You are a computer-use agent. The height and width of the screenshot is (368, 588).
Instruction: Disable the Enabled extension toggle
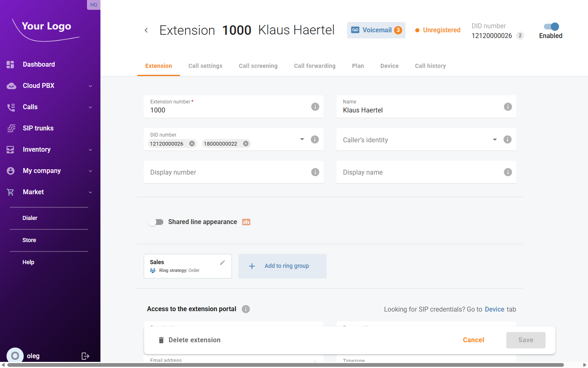(x=550, y=26)
